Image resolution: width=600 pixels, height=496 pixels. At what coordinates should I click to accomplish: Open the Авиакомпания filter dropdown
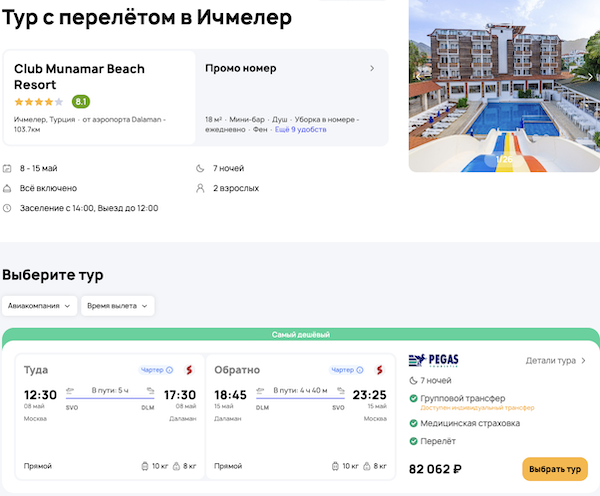(x=40, y=306)
